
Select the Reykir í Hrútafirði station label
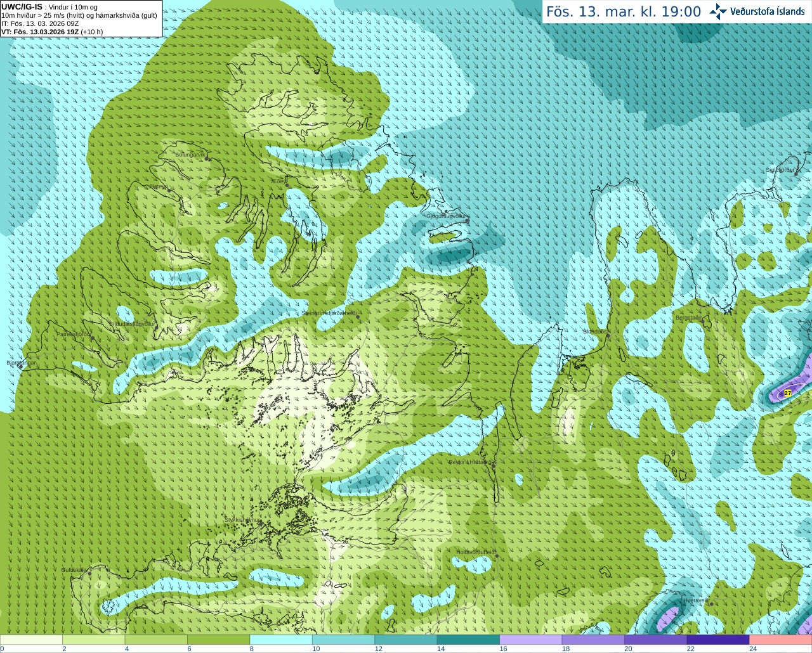click(x=470, y=462)
